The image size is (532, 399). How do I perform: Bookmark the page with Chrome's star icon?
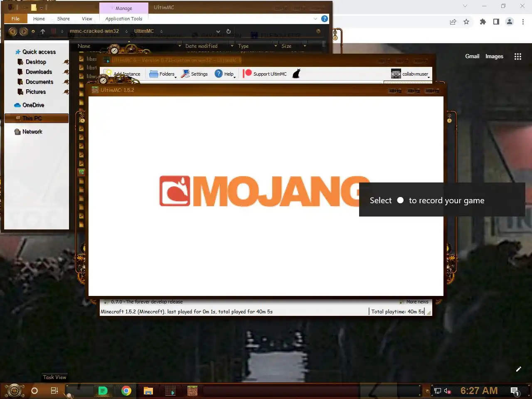[466, 22]
